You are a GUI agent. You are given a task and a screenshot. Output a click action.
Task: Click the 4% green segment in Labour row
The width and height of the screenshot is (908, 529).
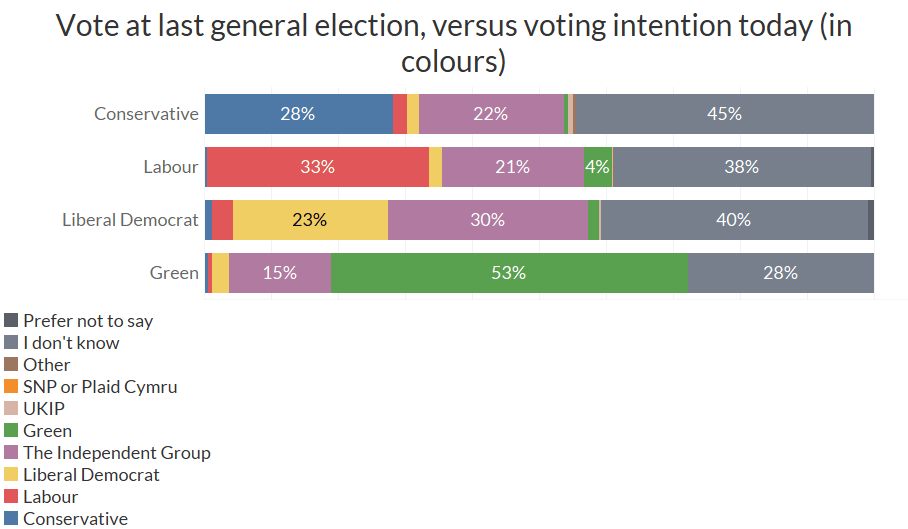click(x=597, y=167)
